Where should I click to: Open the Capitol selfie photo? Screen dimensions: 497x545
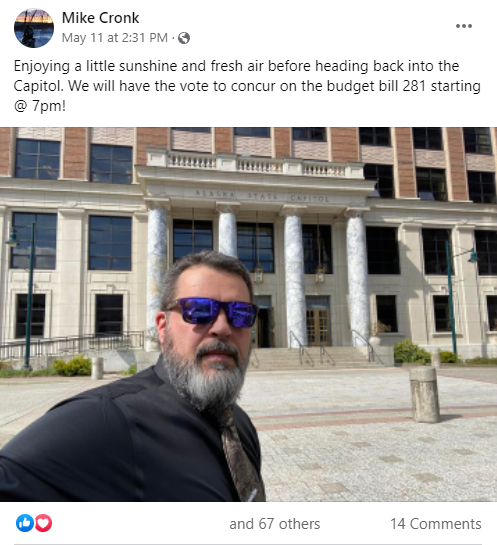click(248, 314)
